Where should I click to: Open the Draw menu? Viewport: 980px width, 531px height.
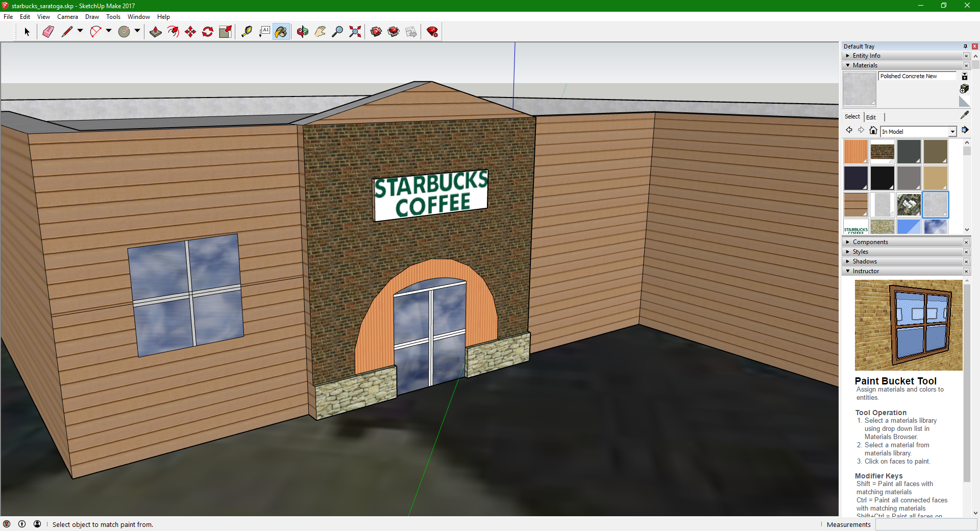[x=92, y=17]
